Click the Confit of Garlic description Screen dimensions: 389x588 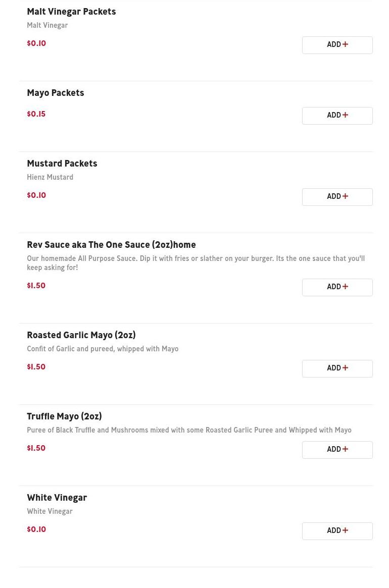[x=103, y=349]
